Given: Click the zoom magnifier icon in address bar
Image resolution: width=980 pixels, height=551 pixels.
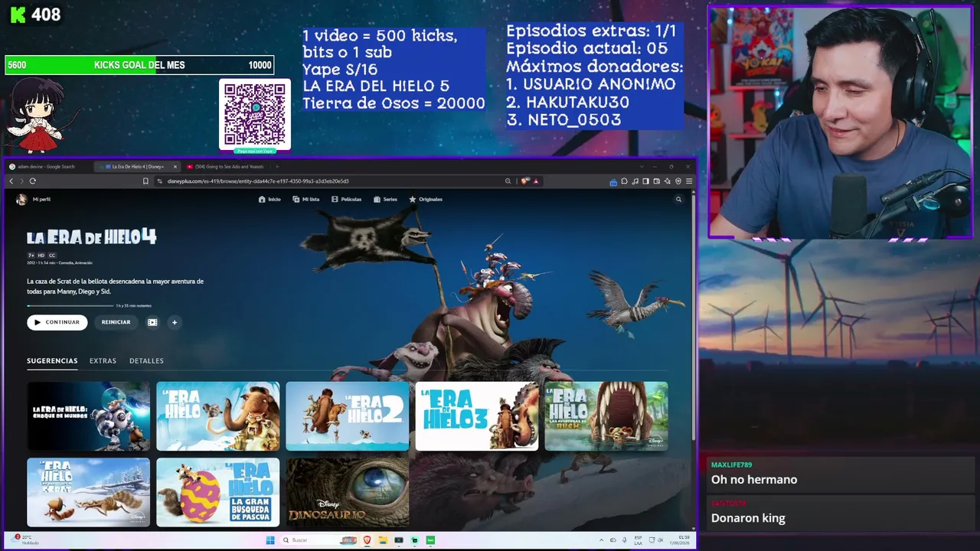Looking at the screenshot, I should tap(508, 181).
